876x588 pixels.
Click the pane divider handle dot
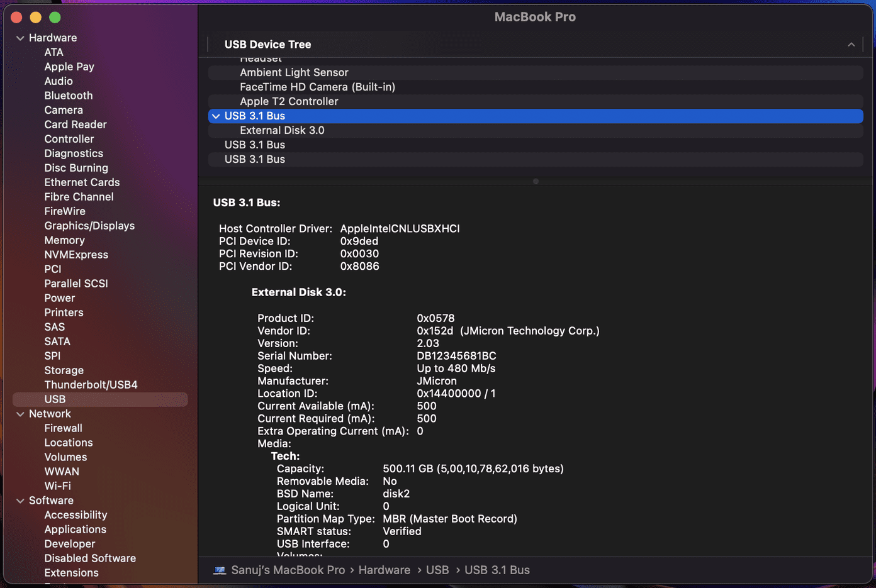536,181
